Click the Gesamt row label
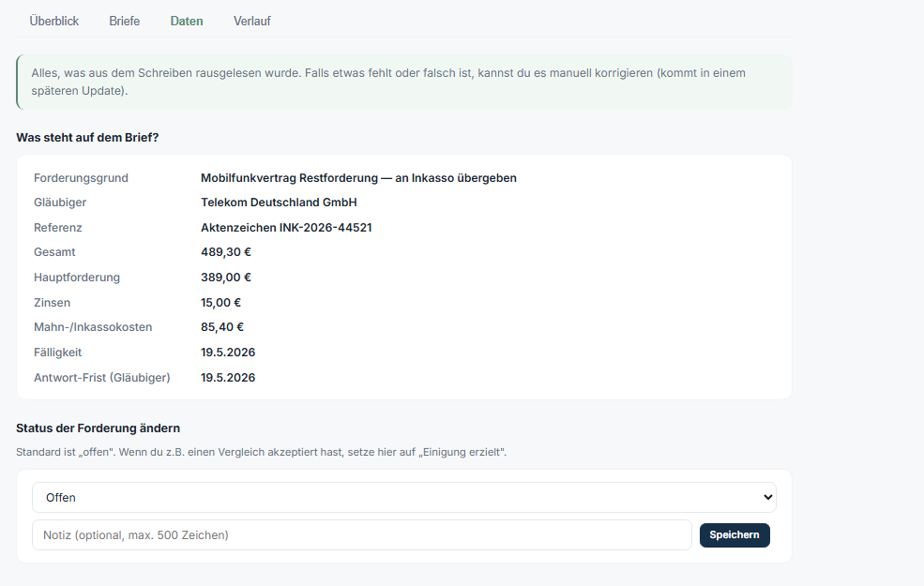The height and width of the screenshot is (586, 924). tap(54, 252)
